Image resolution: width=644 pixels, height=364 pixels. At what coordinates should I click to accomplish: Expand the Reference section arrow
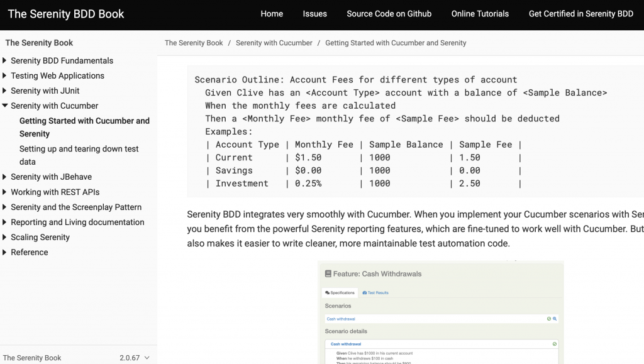4,252
